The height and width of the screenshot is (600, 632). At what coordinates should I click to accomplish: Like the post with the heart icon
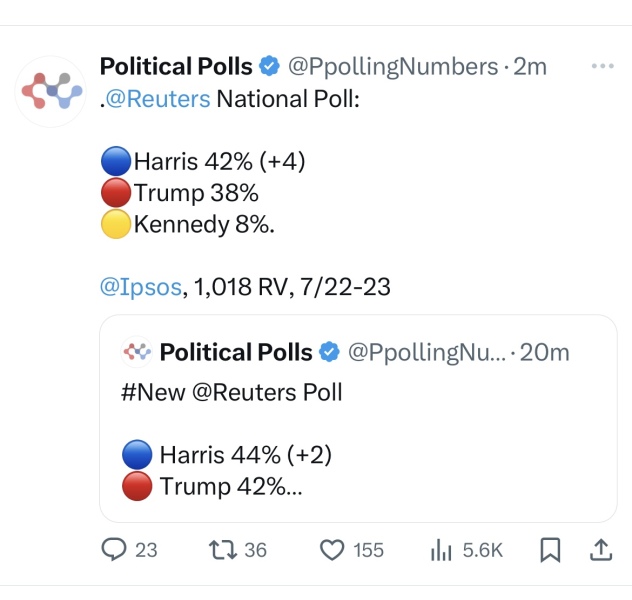[x=332, y=549]
